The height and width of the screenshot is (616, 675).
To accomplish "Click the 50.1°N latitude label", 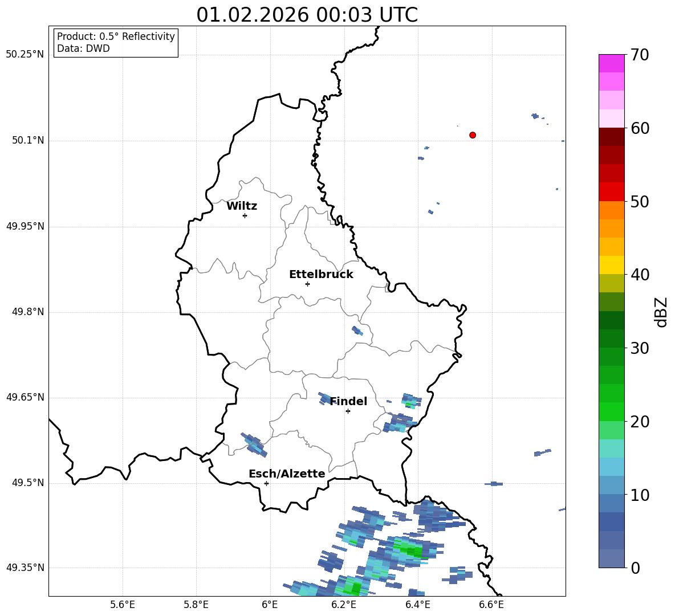I will coord(28,141).
